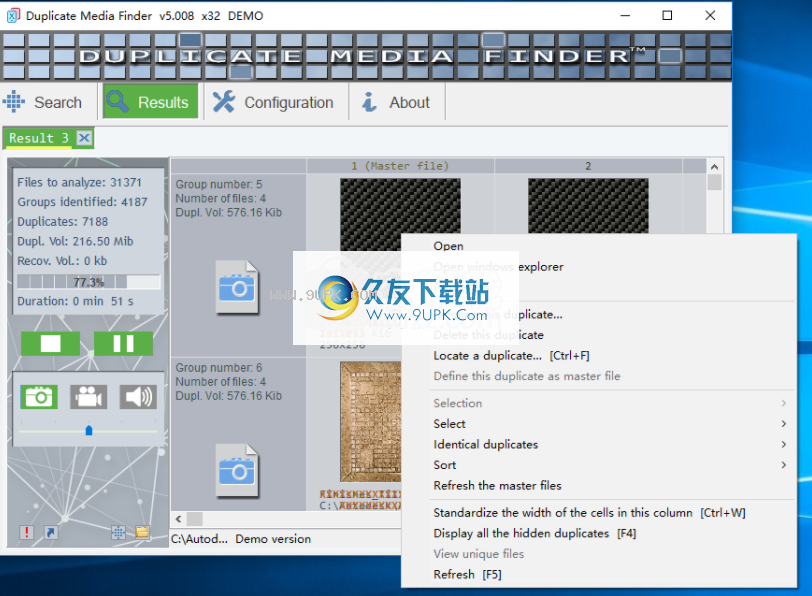Screen dimensions: 812x596
Task: Click the blue shortcut arrow icon
Action: pos(51,532)
